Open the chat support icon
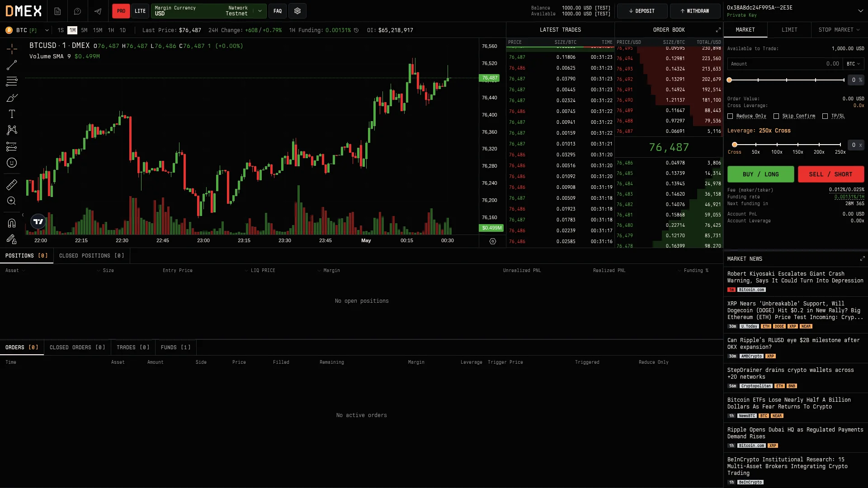The width and height of the screenshot is (868, 488). [x=78, y=11]
